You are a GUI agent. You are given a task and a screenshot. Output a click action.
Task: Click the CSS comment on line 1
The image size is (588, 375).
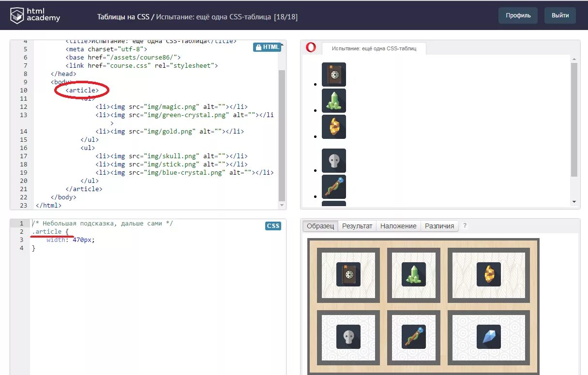point(102,224)
